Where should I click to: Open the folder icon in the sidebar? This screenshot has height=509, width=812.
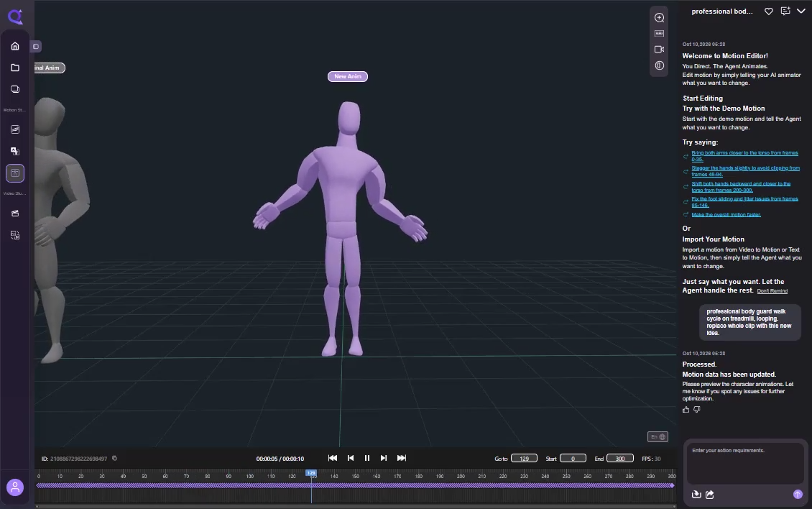click(15, 68)
